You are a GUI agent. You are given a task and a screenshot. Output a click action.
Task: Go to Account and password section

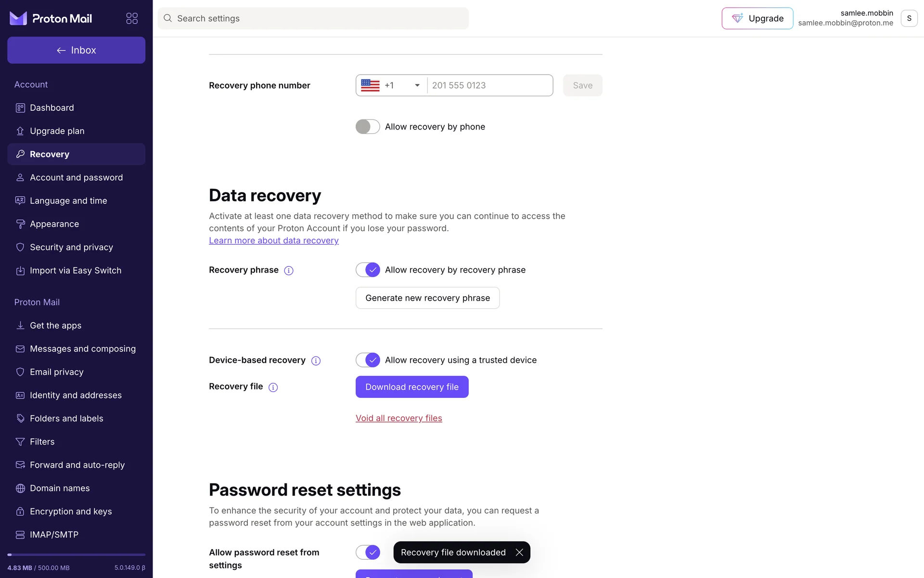[x=76, y=177]
